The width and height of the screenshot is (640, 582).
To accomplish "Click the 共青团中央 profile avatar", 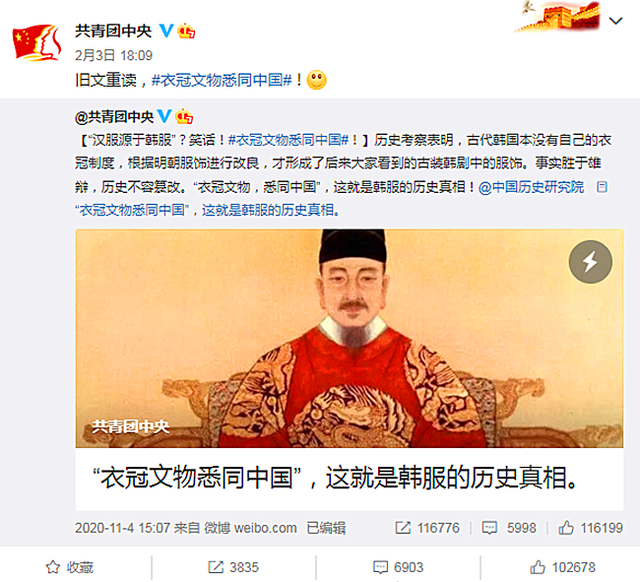I will pyautogui.click(x=37, y=42).
